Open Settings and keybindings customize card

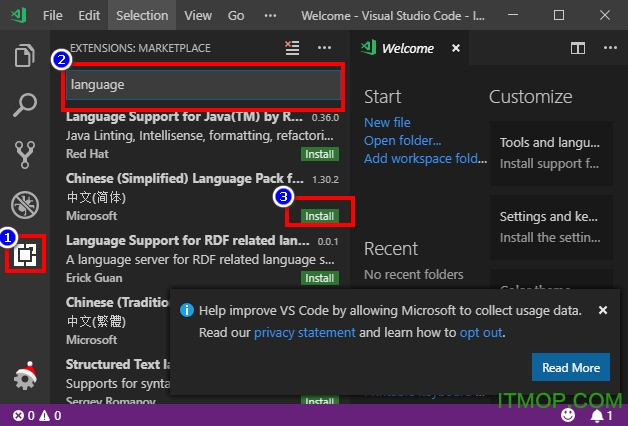click(x=552, y=227)
